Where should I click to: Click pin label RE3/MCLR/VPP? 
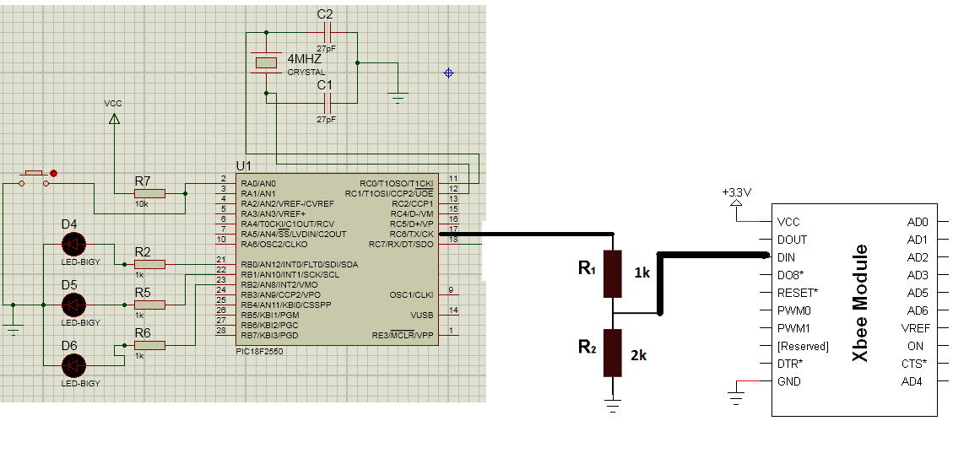tap(403, 336)
